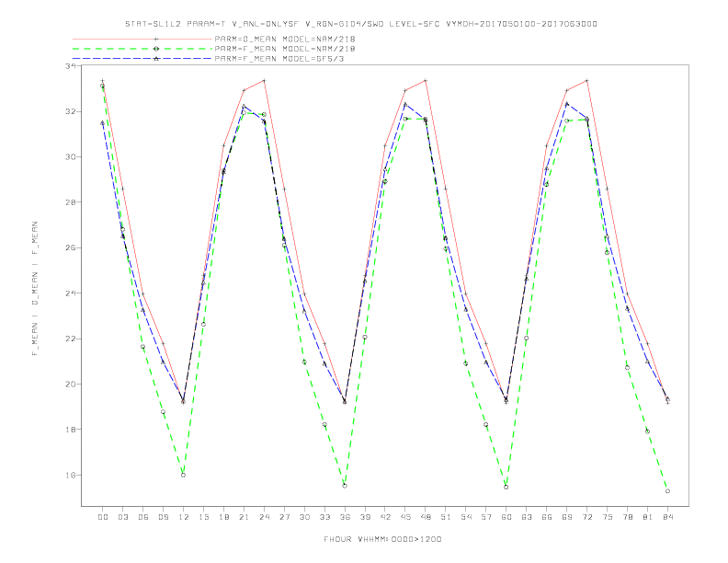Click x-axis forecast hour label 06
Screen dimensions: 728x563
click(x=143, y=517)
